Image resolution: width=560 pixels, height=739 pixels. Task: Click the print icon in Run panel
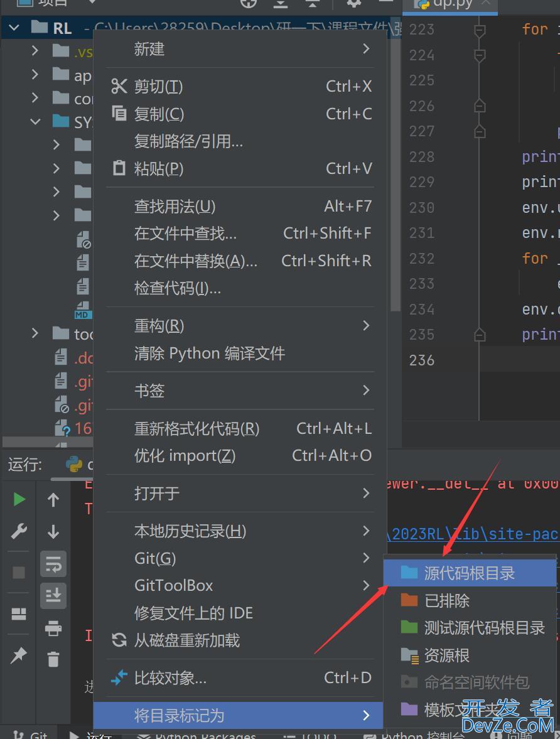pyautogui.click(x=53, y=628)
